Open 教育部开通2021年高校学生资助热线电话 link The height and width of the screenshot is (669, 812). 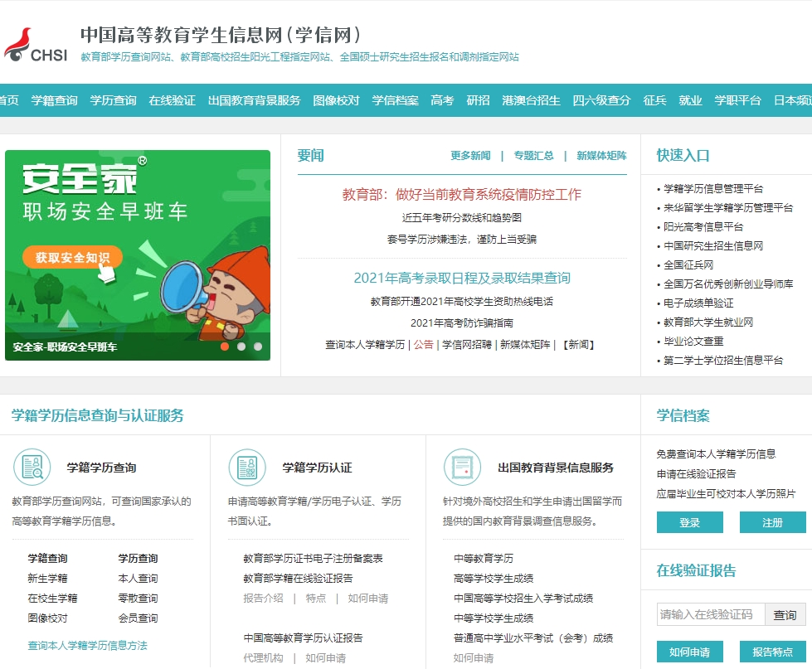pos(462,301)
